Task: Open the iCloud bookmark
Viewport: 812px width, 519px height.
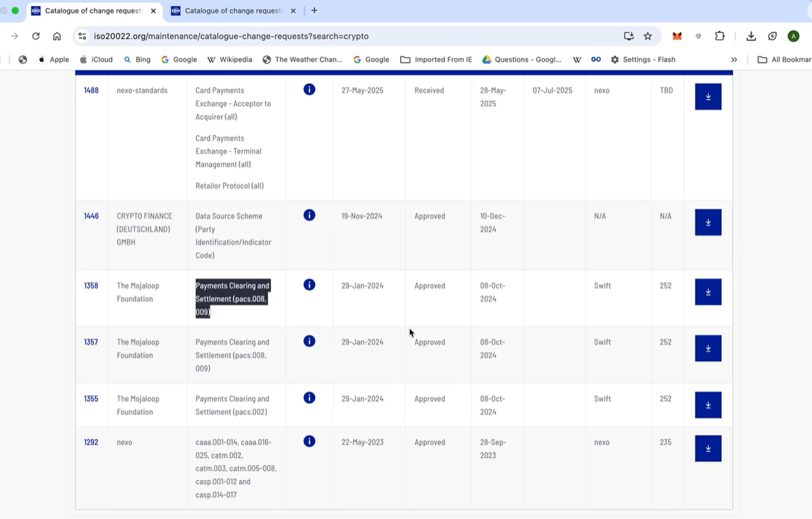Action: (x=96, y=60)
